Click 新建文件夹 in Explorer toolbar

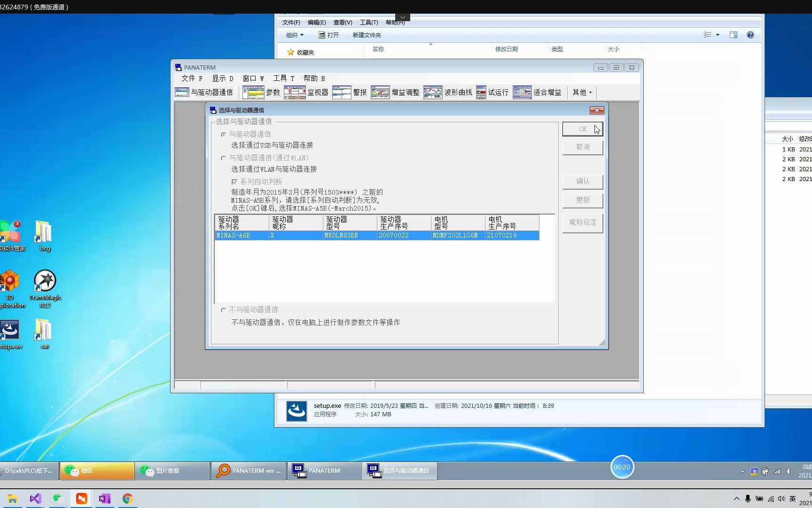click(367, 35)
